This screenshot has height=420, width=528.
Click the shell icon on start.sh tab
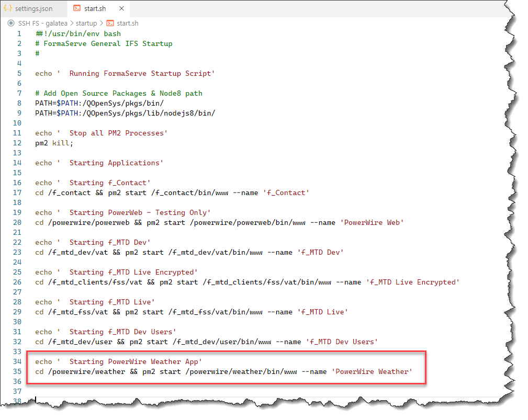pyautogui.click(x=77, y=8)
